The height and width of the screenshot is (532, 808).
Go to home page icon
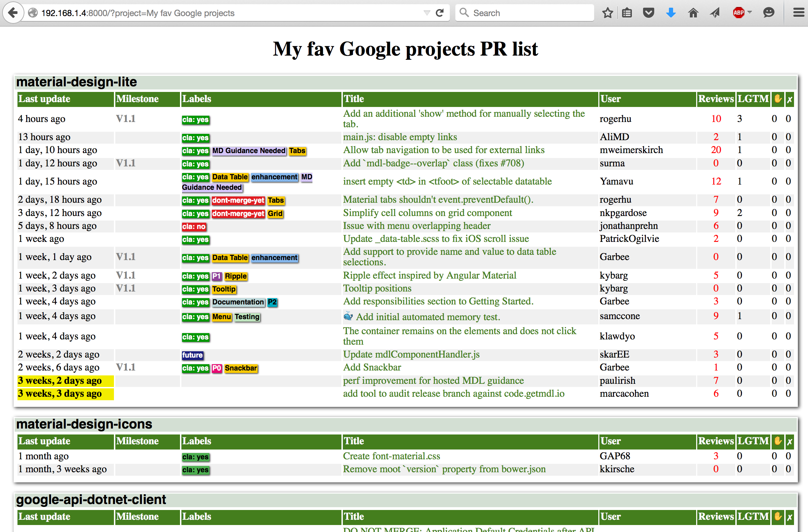(x=693, y=13)
